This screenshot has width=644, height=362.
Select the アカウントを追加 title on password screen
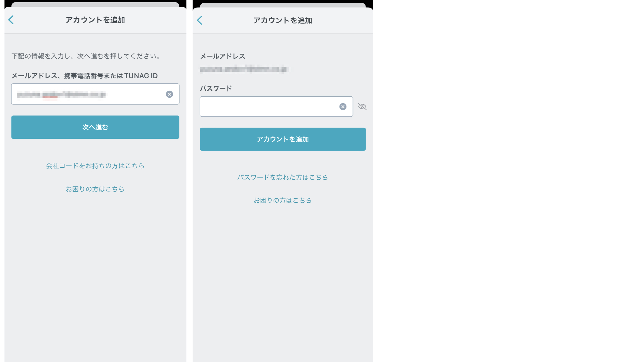point(283,20)
